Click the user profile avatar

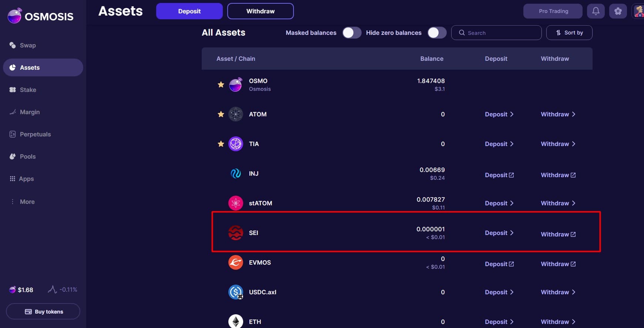639,11
